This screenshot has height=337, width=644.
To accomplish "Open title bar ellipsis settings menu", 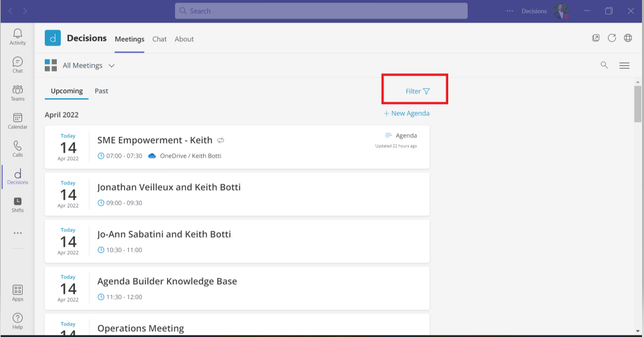I will (509, 11).
